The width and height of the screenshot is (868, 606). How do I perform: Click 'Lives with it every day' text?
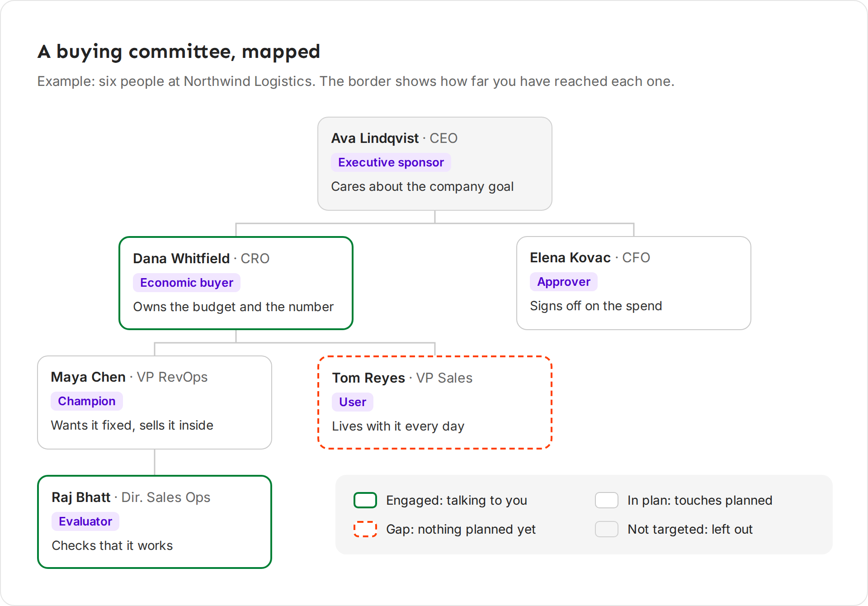coord(398,426)
